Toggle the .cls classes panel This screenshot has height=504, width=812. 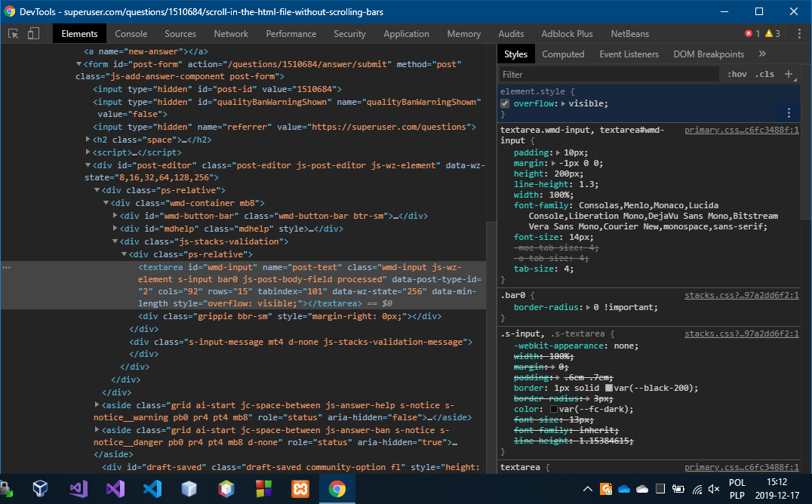tap(764, 74)
